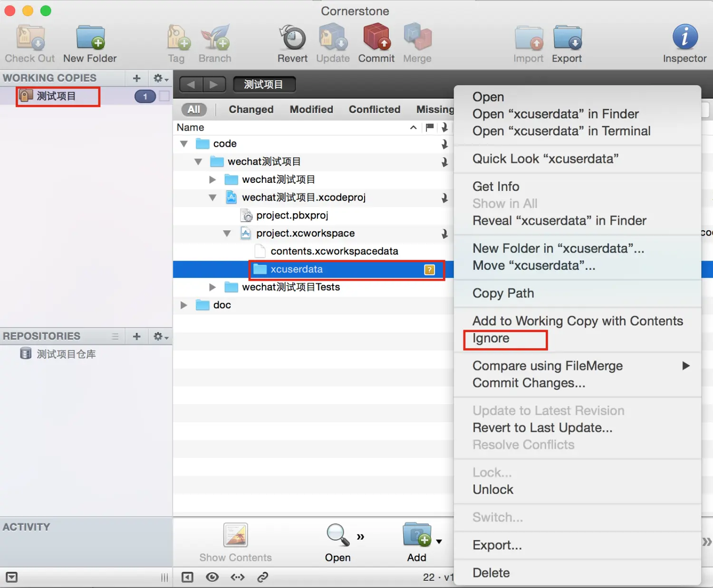Screen dimensions: 713x588
Task: Open the Inspector panel icon
Action: 685,37
